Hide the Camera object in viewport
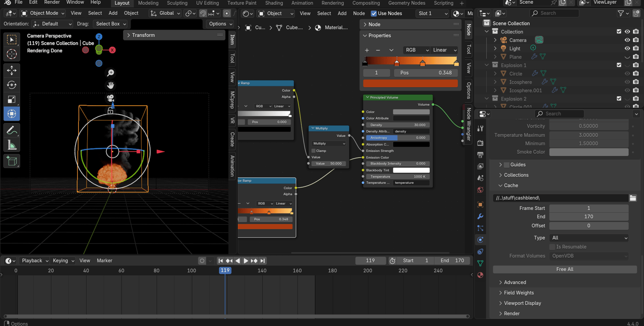 [x=627, y=40]
